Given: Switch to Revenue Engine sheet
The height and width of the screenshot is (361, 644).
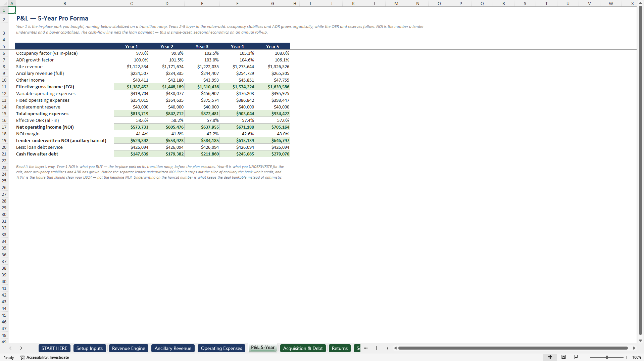Looking at the screenshot, I should point(129,348).
